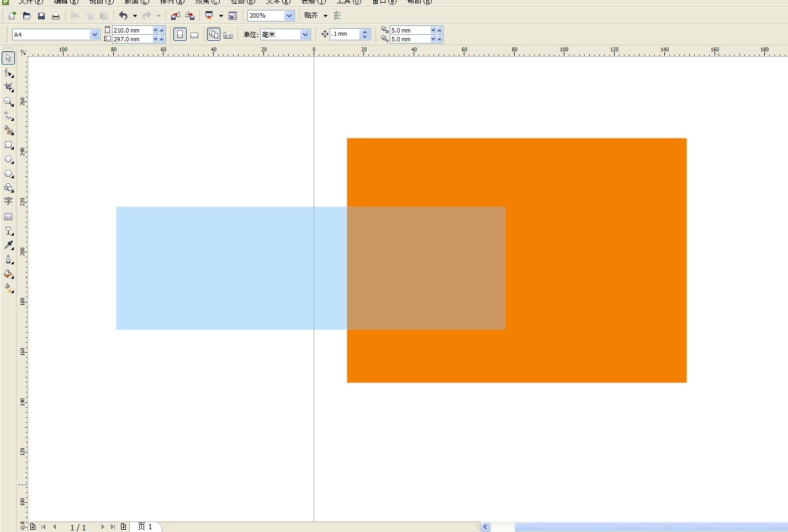Open the Fill bucket tool
Image resolution: width=788 pixels, height=532 pixels.
[8, 274]
